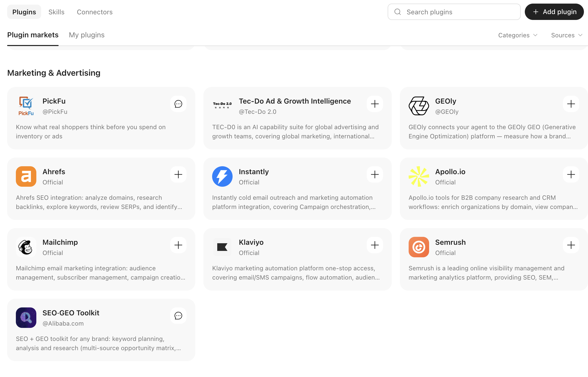Switch to the Connectors tab
Image resolution: width=588 pixels, height=377 pixels.
point(95,12)
